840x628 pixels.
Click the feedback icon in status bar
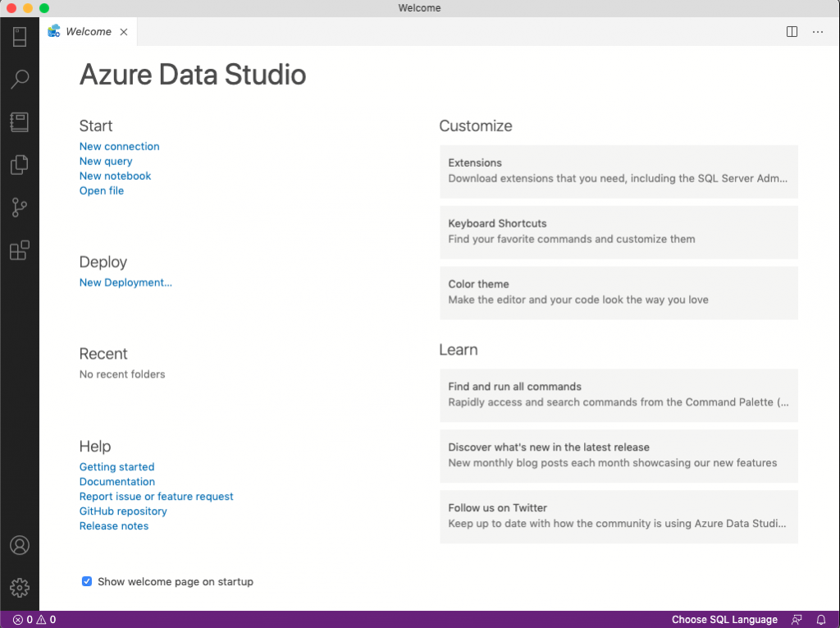pos(797,620)
